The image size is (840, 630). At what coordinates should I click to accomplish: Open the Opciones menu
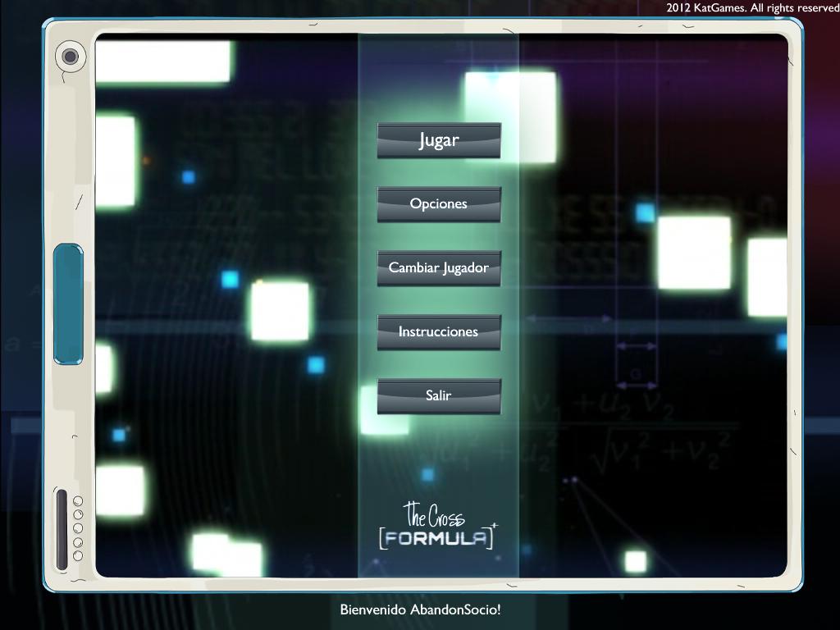pos(439,204)
